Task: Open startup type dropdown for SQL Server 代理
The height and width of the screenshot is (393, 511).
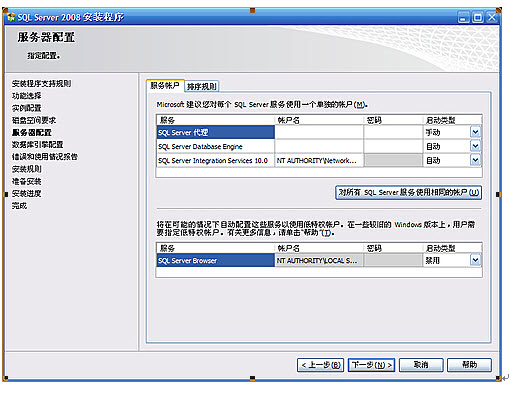Action: (475, 132)
